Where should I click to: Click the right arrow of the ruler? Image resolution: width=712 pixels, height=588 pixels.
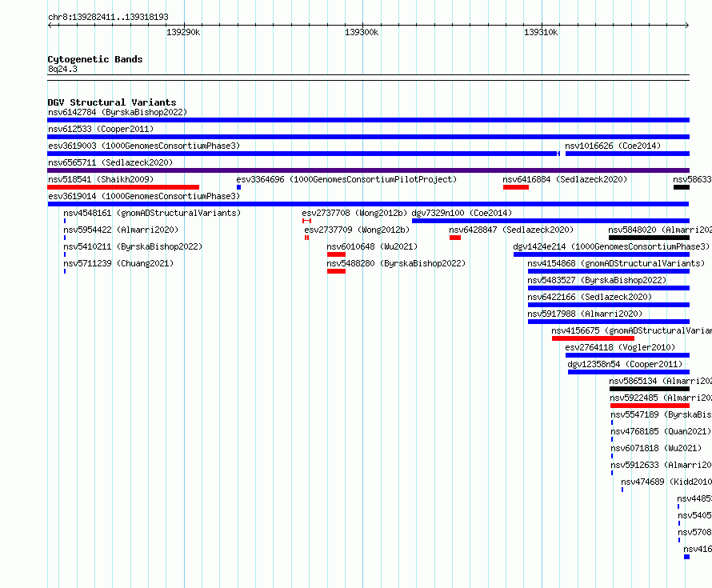point(687,26)
